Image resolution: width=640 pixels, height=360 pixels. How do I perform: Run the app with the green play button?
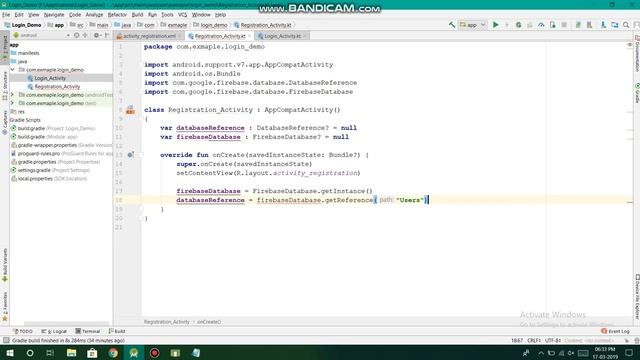coord(496,25)
